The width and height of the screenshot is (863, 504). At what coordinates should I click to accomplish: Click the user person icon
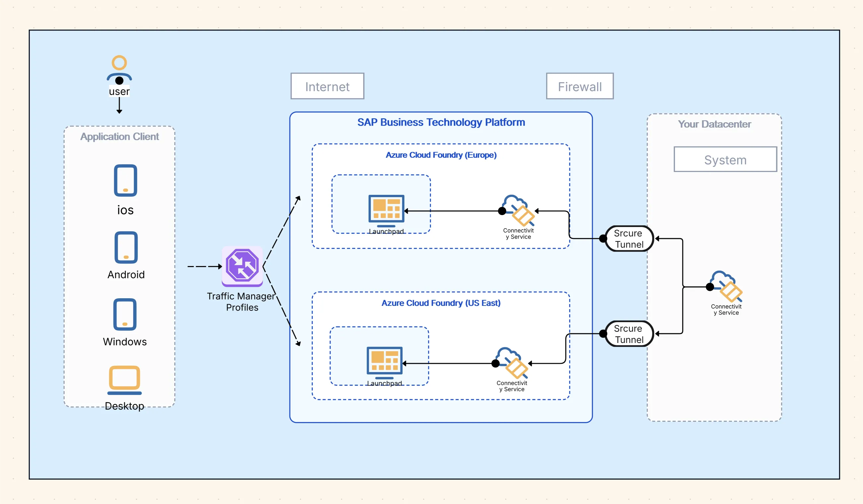click(x=119, y=69)
